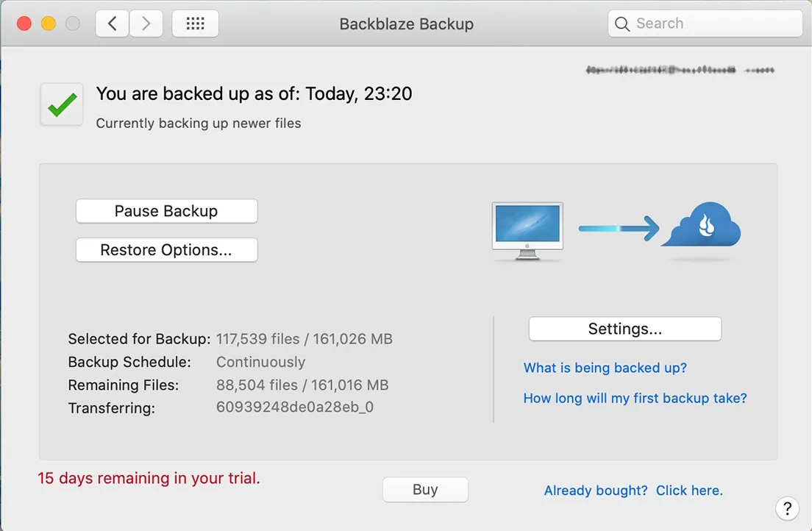Open 'What is being backed up?' link

point(605,368)
